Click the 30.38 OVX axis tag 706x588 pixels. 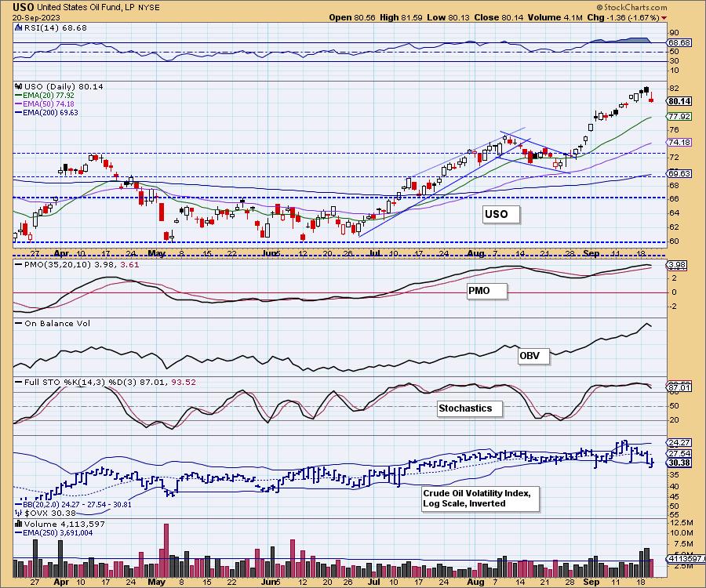tap(679, 463)
